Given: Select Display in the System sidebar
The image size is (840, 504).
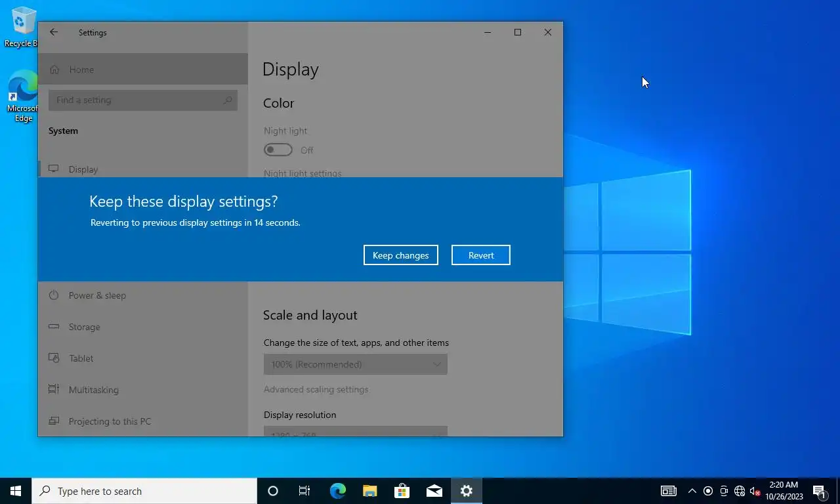Looking at the screenshot, I should tap(143, 169).
